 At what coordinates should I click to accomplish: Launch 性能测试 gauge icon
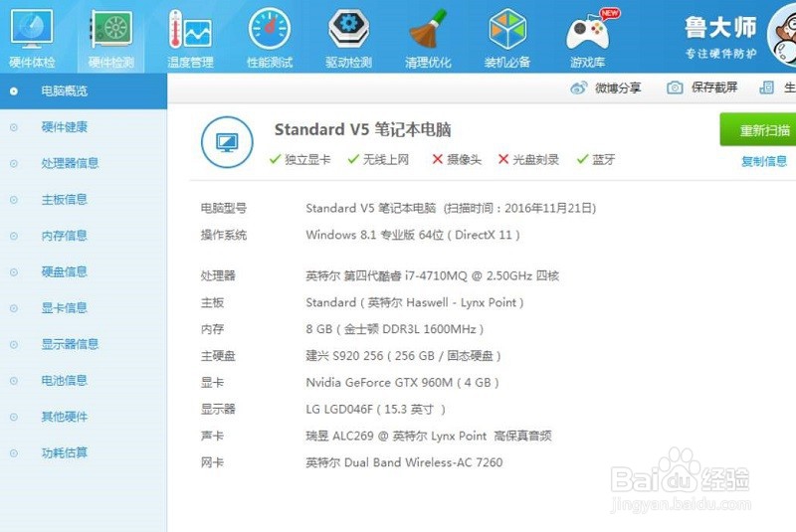[x=270, y=29]
